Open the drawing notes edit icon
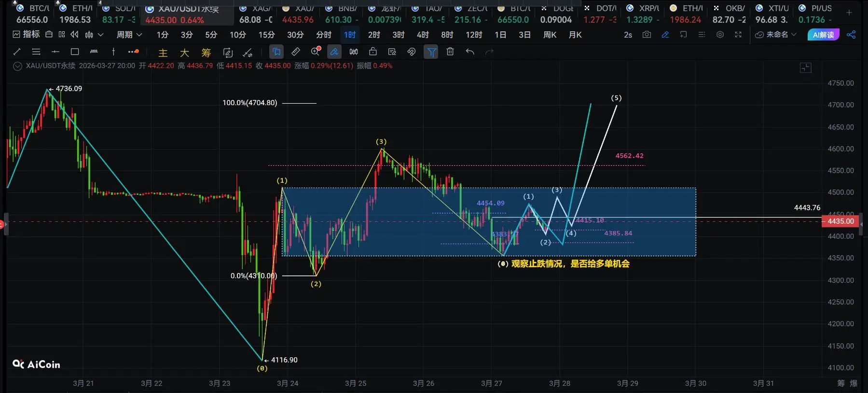Image resolution: width=868 pixels, height=393 pixels. tap(392, 52)
